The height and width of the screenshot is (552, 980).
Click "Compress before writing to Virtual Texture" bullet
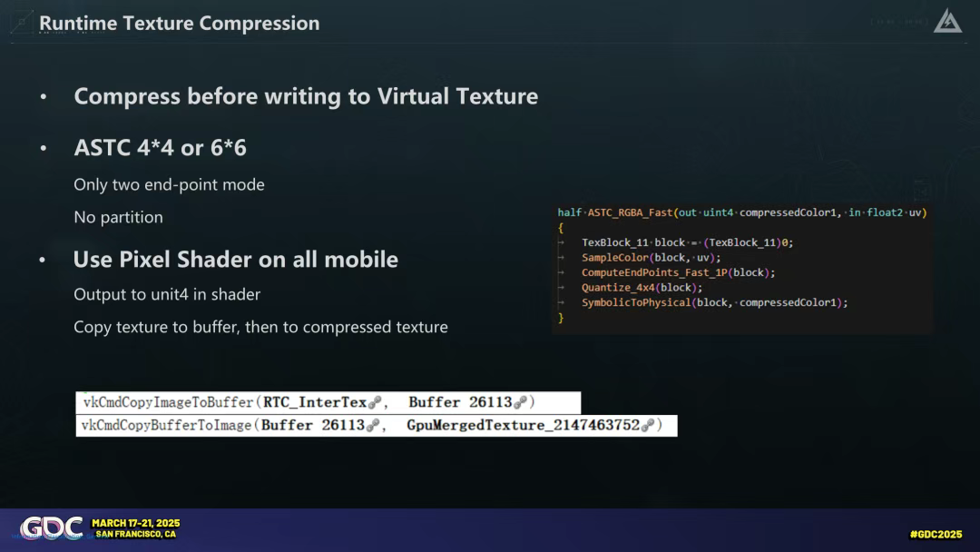[x=306, y=96]
